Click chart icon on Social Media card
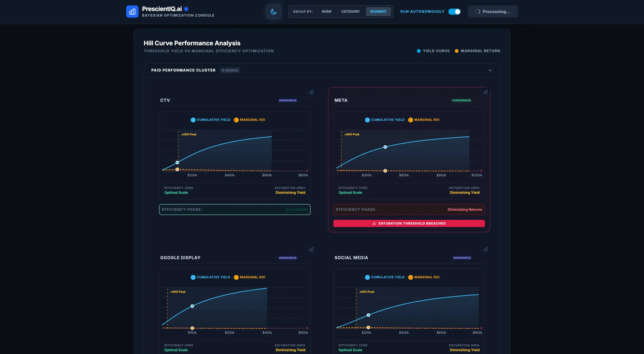644x354 pixels. click(486, 249)
